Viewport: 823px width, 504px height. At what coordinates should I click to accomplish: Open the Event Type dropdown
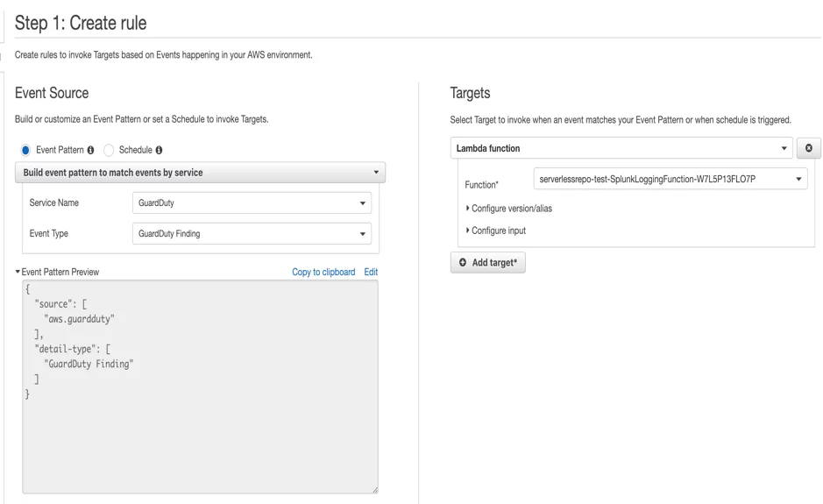(252, 234)
